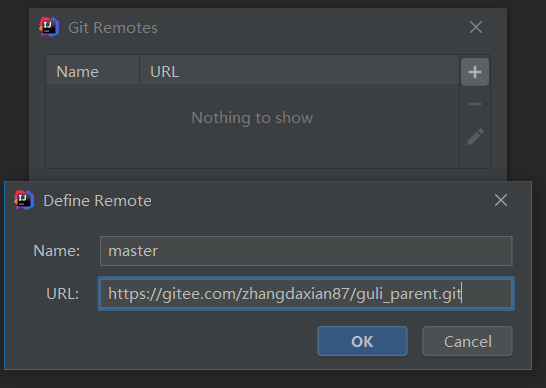Click IntelliJ logo in Git Remotes title
This screenshot has height=388, width=546.
(x=49, y=27)
